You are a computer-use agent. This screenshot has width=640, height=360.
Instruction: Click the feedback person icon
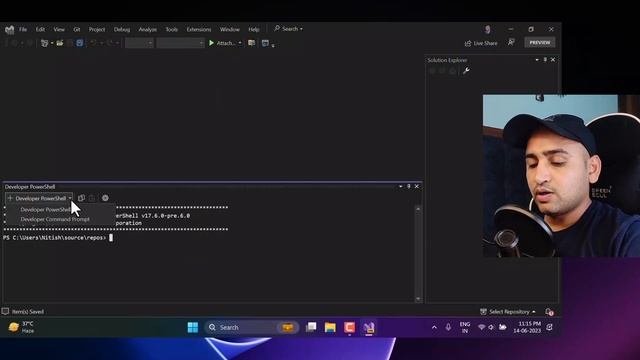tap(511, 42)
